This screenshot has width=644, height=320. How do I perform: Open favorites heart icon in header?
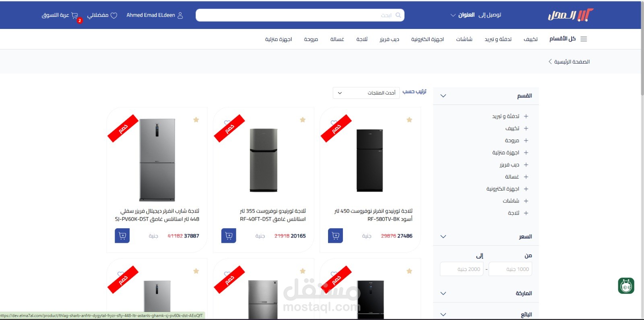pyautogui.click(x=114, y=15)
